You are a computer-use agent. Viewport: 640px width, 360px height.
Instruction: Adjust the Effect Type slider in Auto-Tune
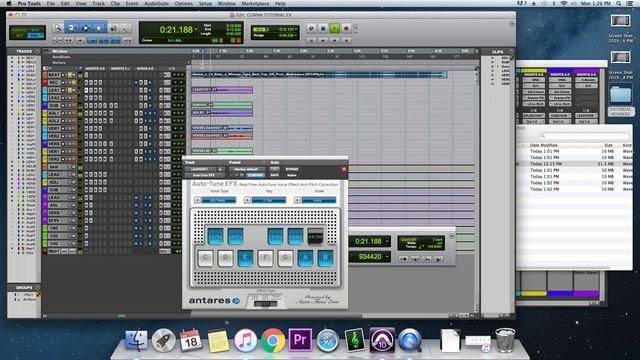click(265, 304)
